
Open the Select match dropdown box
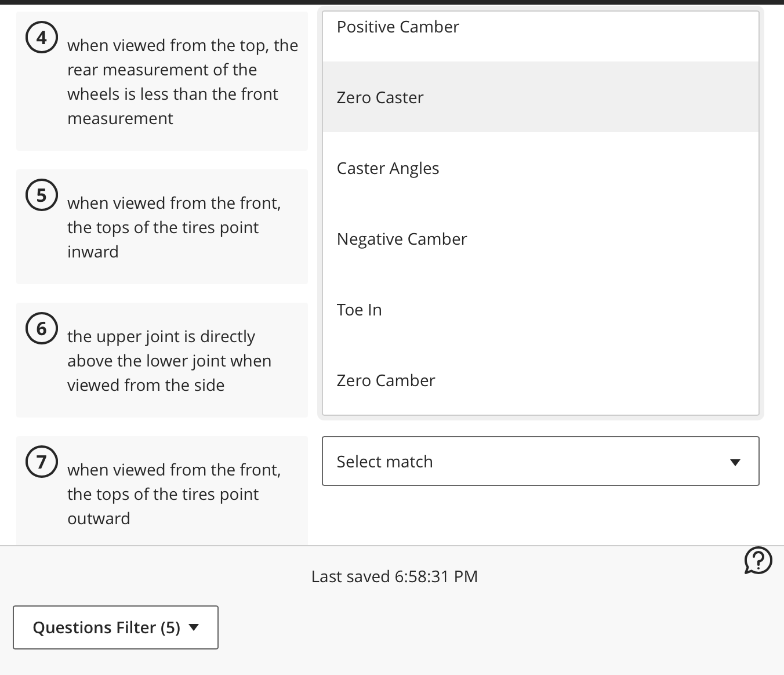(540, 461)
